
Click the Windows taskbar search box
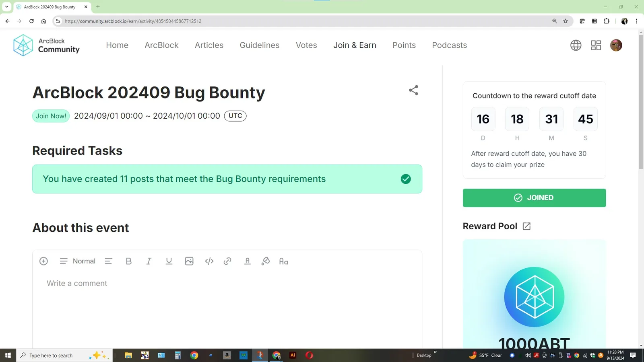64,355
